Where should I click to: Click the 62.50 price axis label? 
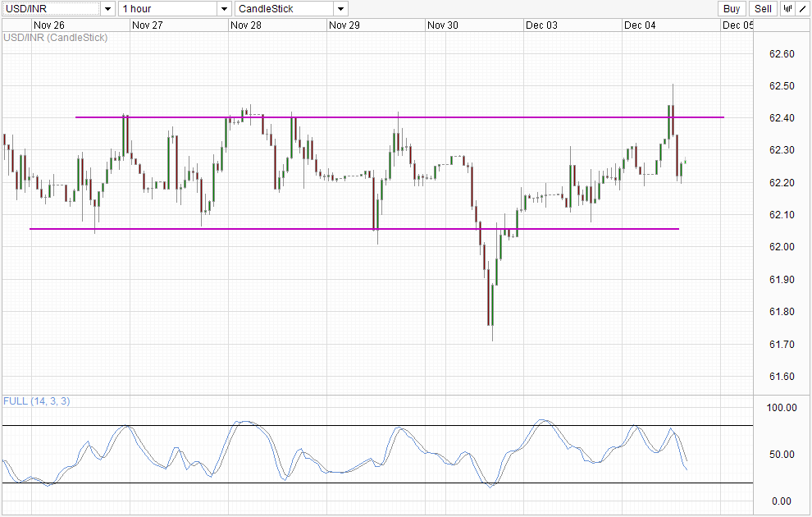pos(782,86)
